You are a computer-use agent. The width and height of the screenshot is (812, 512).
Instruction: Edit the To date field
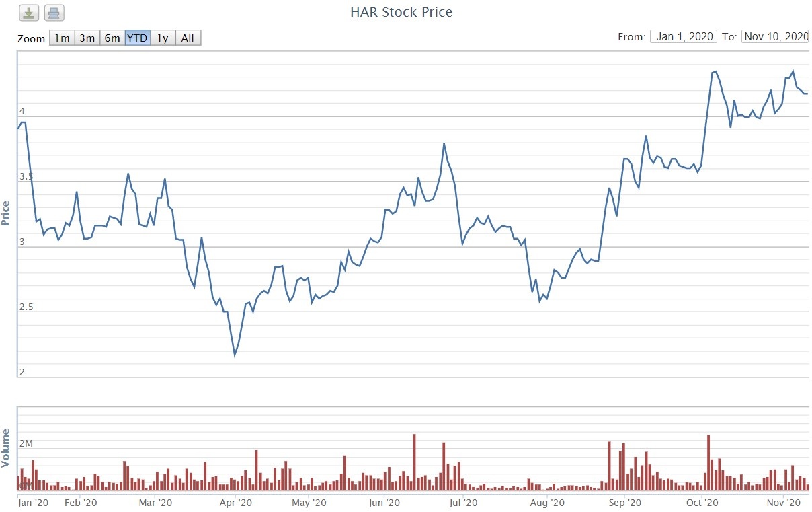coord(775,37)
